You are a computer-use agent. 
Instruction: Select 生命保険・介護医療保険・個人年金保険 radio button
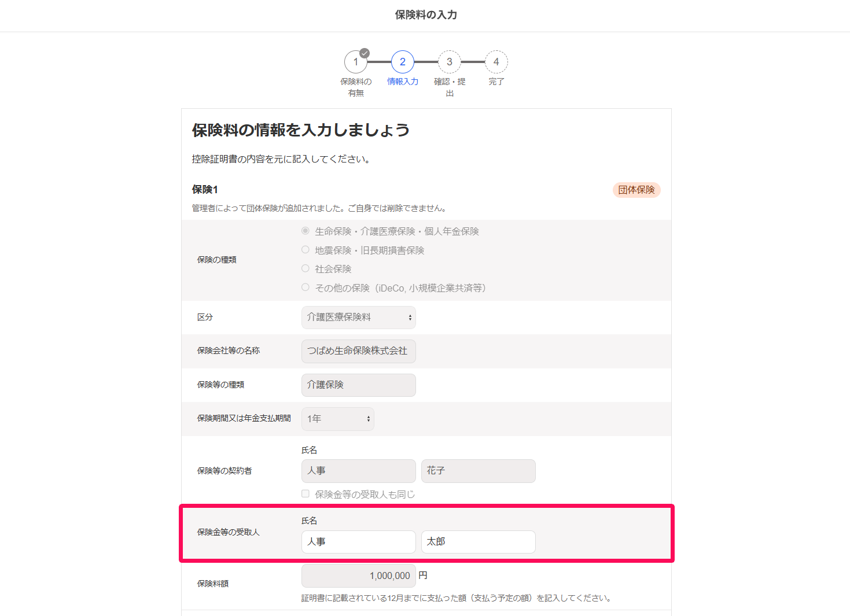coord(306,231)
